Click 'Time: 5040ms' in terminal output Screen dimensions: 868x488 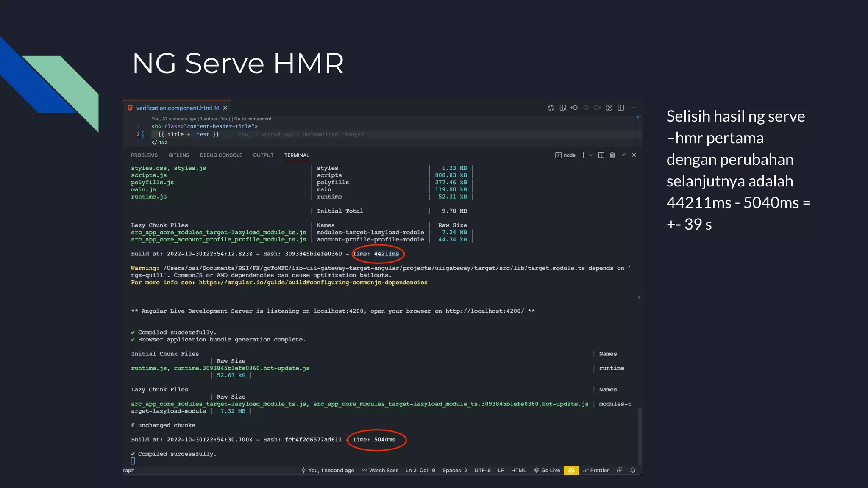coord(374,440)
